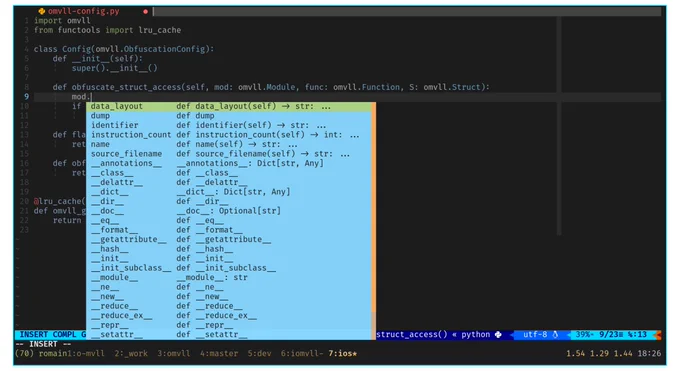Screen dimensions: 680x371
Task: Select __doc__ completion entry
Action: 229,211
